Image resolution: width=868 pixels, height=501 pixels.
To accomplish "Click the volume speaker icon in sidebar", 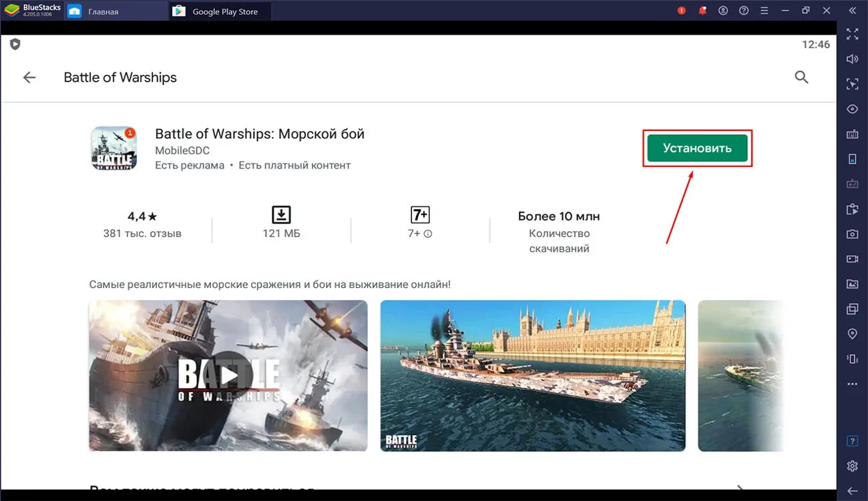I will coord(852,59).
